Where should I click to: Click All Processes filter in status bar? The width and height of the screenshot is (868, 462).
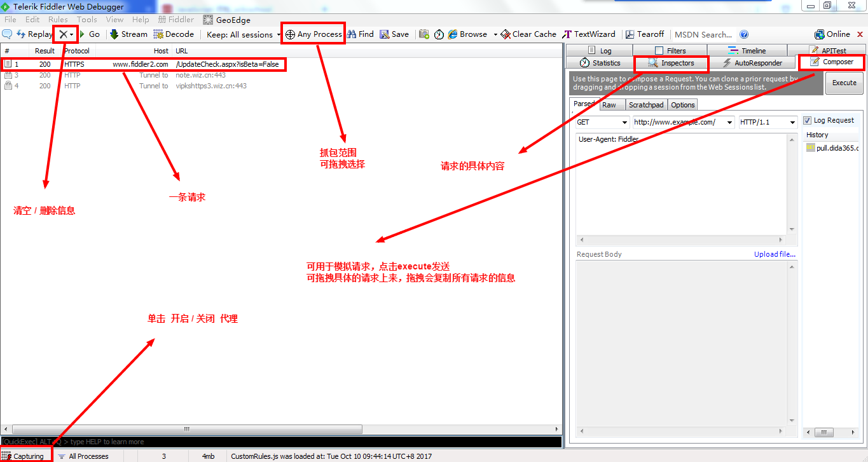(83, 456)
